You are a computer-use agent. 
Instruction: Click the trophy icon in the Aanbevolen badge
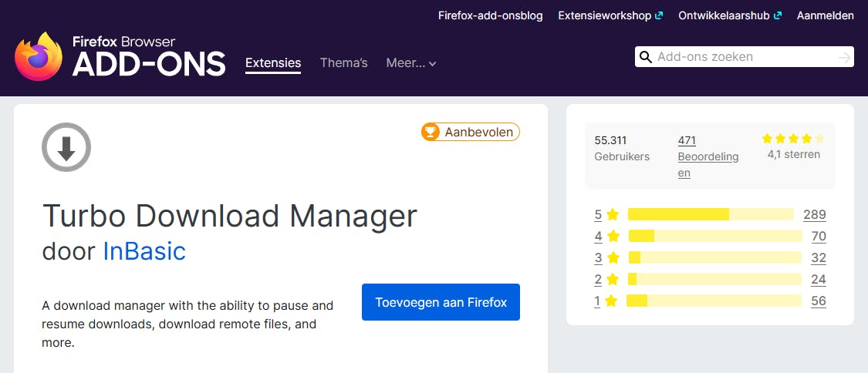pos(430,132)
